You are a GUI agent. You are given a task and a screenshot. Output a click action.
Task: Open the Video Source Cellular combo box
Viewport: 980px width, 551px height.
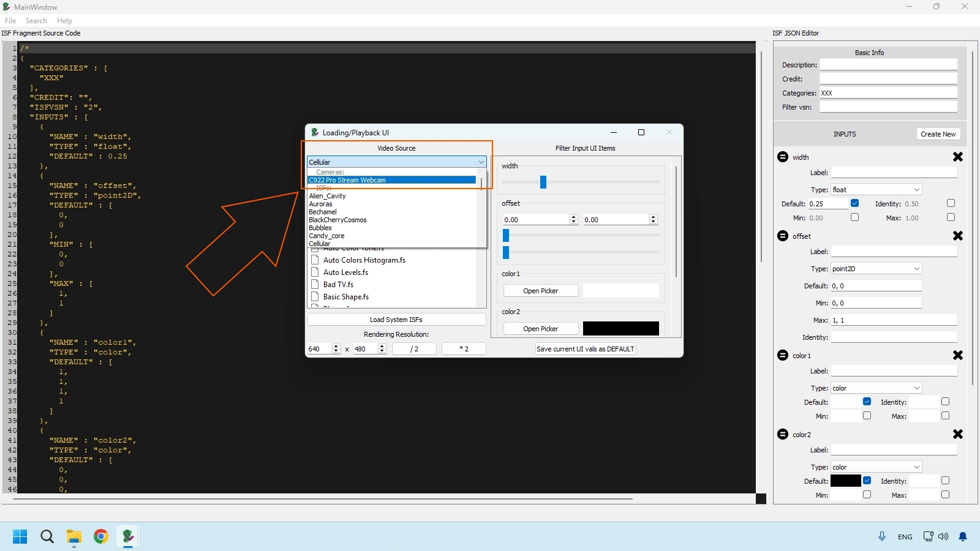396,162
